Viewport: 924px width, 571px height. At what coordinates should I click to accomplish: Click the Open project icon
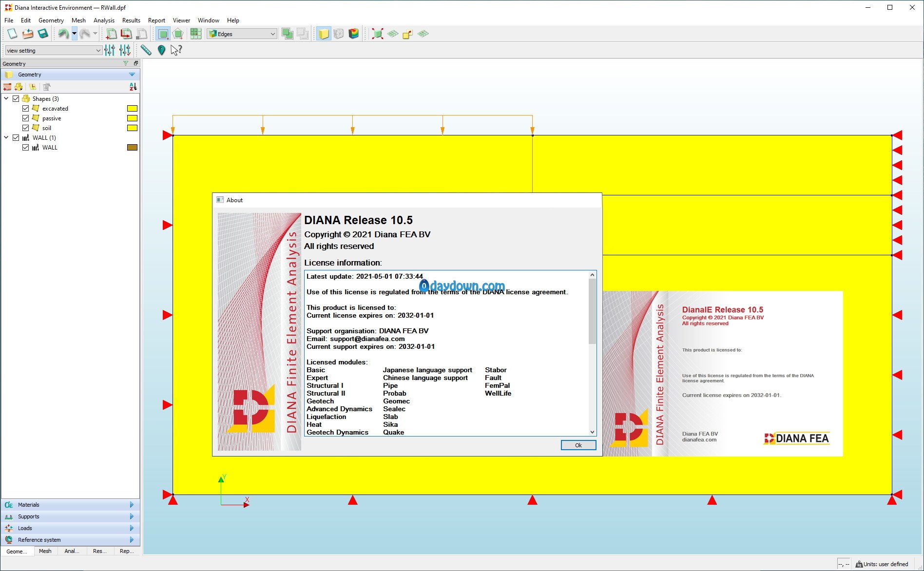coord(28,34)
